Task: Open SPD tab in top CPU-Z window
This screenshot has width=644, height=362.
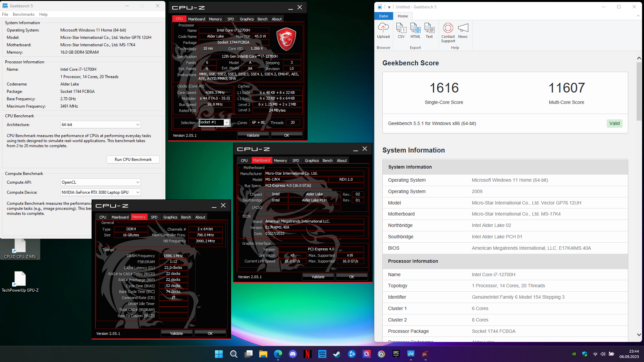Action: click(x=230, y=19)
